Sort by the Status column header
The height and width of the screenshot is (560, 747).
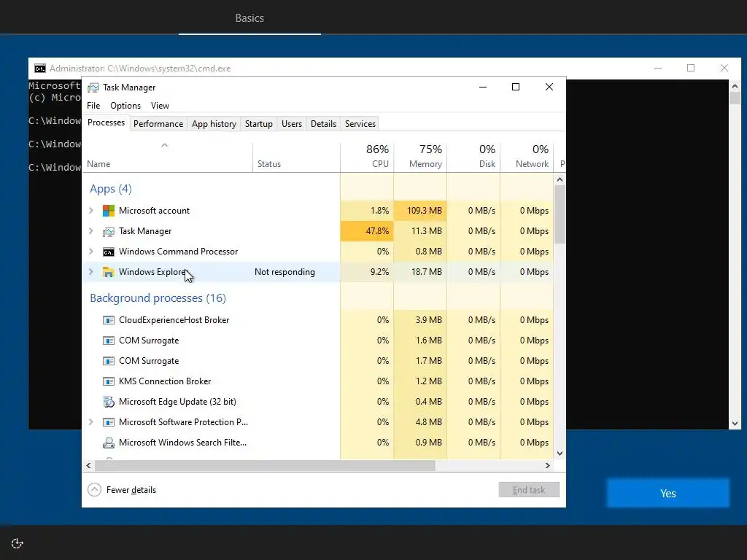pyautogui.click(x=296, y=157)
